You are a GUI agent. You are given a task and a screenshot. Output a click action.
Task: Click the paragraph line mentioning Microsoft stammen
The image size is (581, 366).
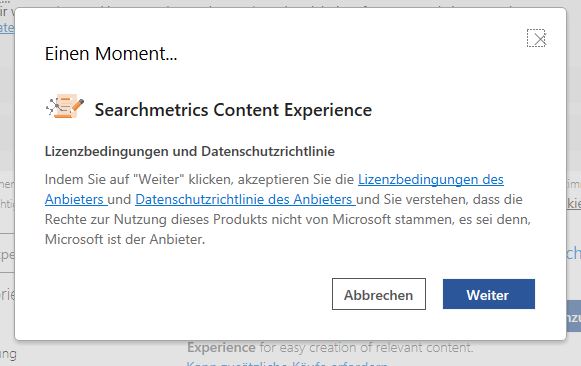click(x=288, y=220)
